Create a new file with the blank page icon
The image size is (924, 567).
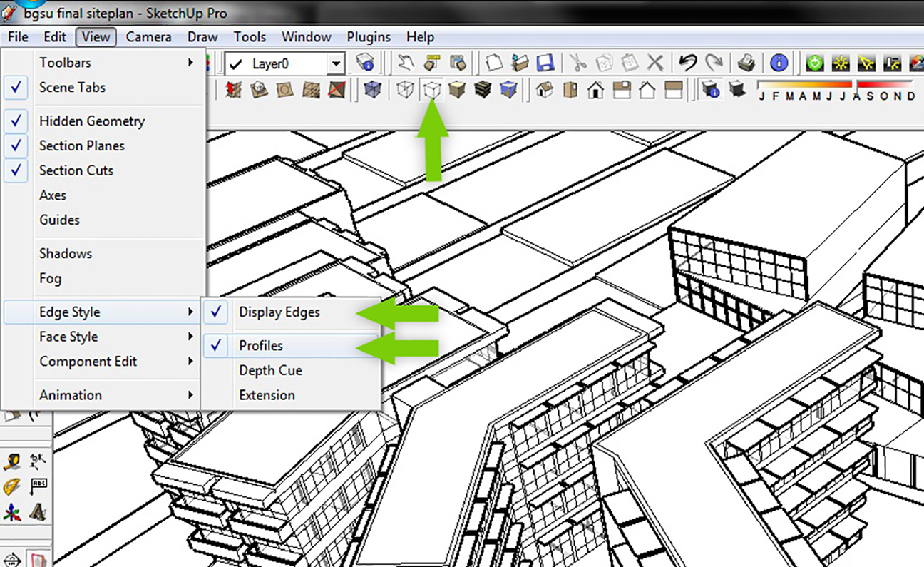tap(494, 63)
